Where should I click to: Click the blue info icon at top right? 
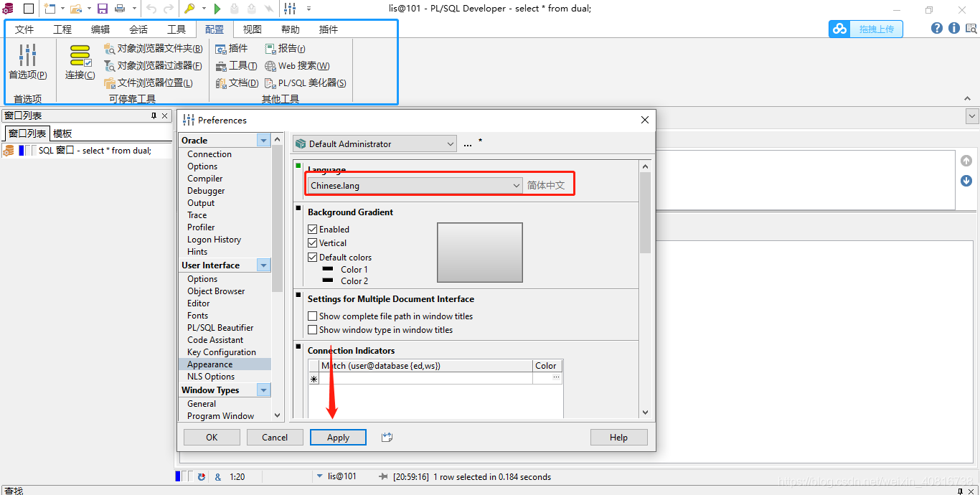[x=954, y=28]
